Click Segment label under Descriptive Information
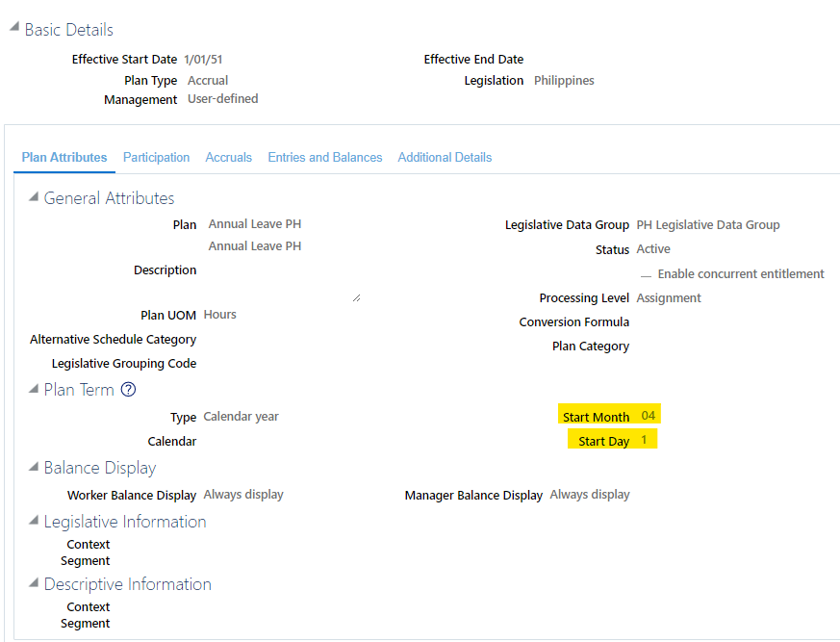 click(x=86, y=624)
